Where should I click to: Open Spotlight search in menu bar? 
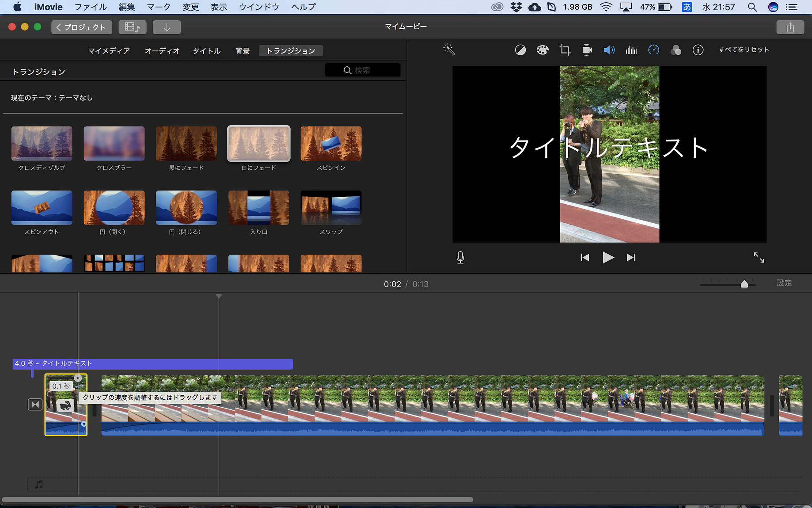(752, 7)
